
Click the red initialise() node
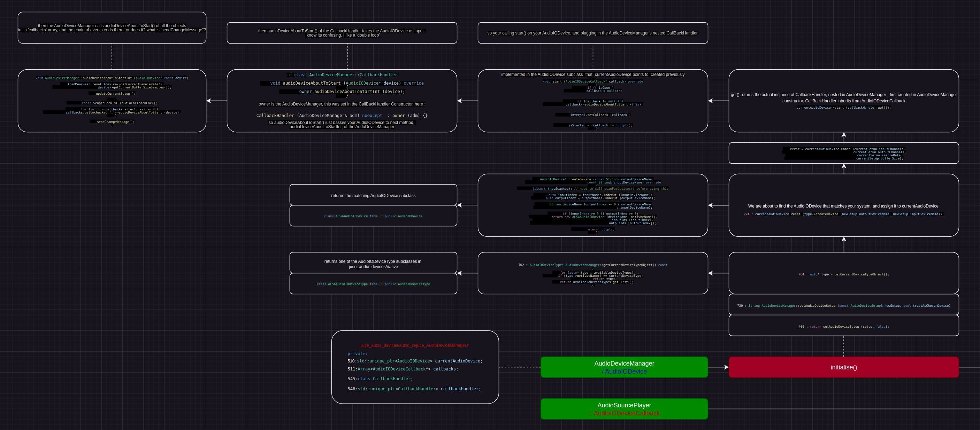point(843,367)
